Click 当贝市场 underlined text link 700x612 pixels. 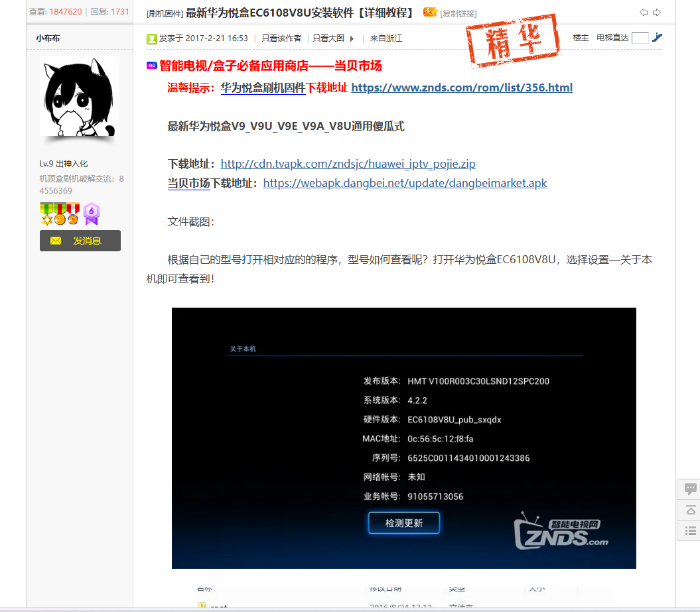(189, 183)
